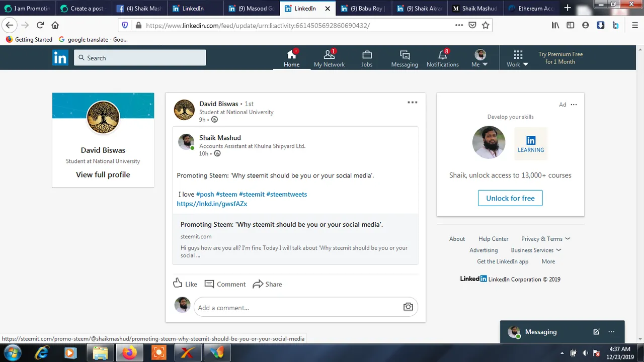Switch to 'Create a post' tab
This screenshot has width=644, height=362.
point(84,8)
